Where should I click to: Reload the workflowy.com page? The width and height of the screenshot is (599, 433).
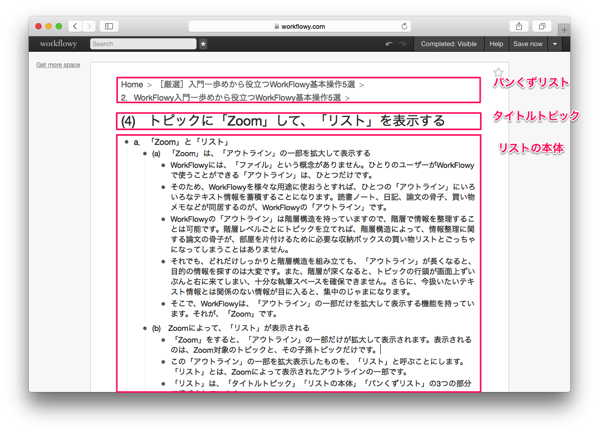[404, 26]
